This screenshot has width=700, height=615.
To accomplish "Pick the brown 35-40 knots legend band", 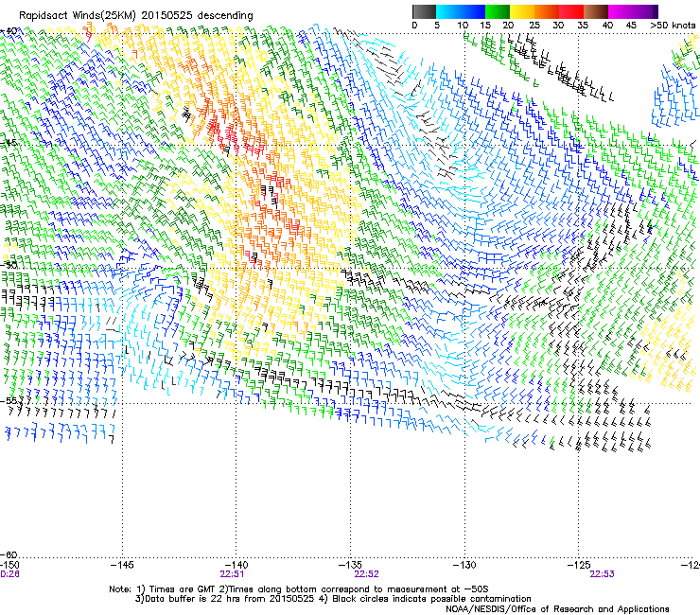I will [x=596, y=11].
